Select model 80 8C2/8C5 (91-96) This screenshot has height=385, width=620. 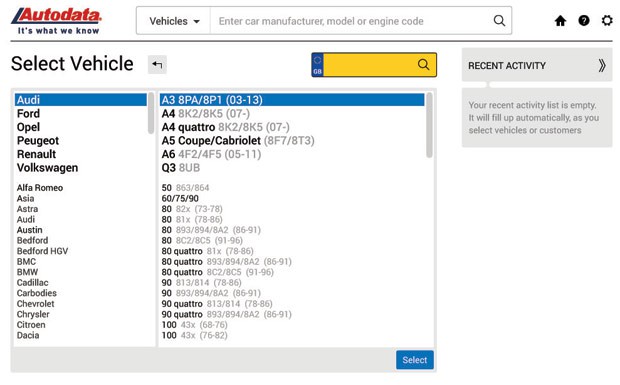click(202, 240)
